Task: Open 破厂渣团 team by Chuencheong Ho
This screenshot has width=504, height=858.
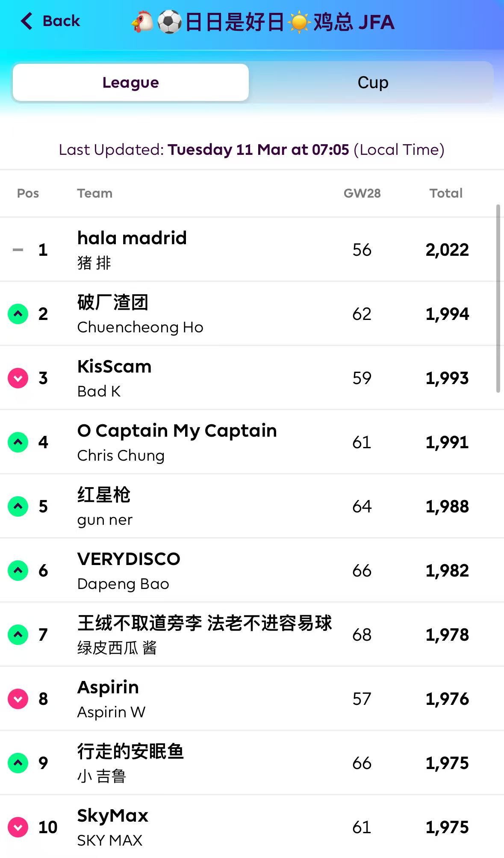Action: [113, 302]
